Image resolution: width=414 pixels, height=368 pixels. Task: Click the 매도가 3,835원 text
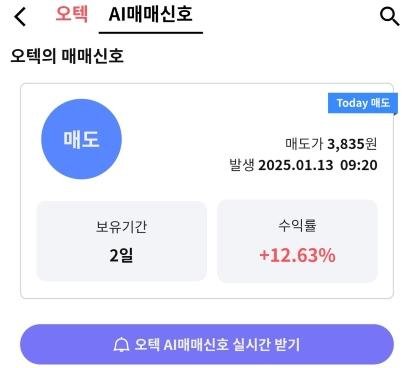point(331,144)
